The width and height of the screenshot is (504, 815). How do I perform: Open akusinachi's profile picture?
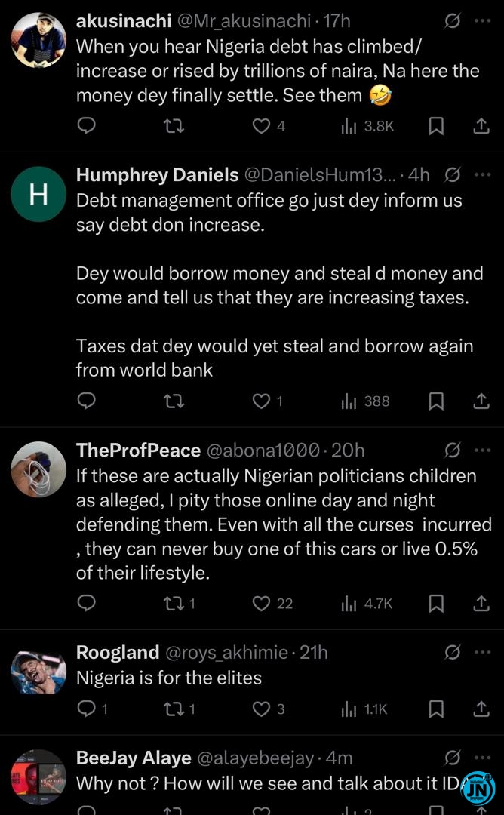[38, 39]
